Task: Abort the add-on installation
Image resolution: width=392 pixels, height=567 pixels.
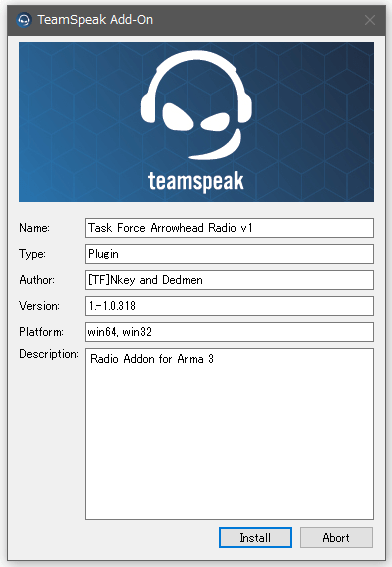Action: [x=336, y=537]
